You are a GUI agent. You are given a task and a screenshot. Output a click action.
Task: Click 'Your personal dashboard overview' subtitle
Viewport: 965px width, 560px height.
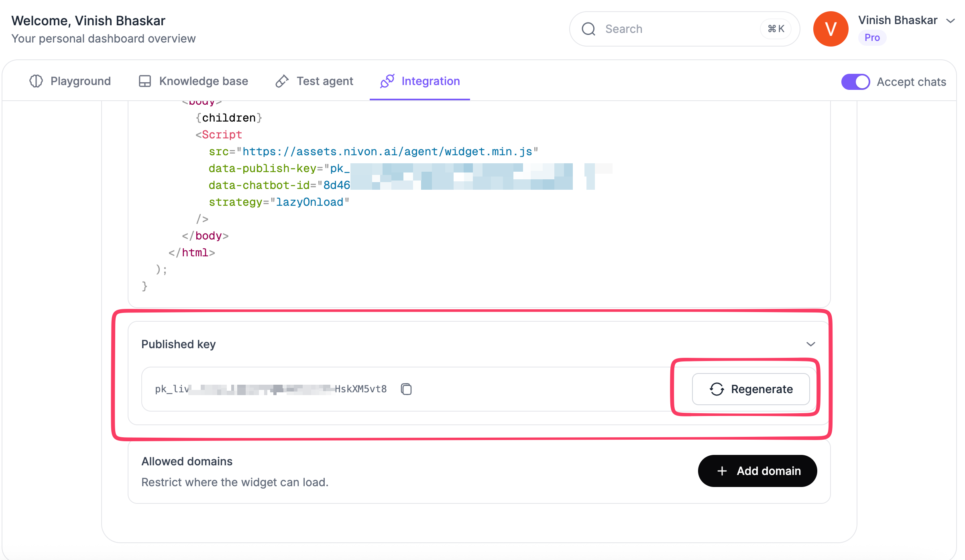tap(104, 39)
